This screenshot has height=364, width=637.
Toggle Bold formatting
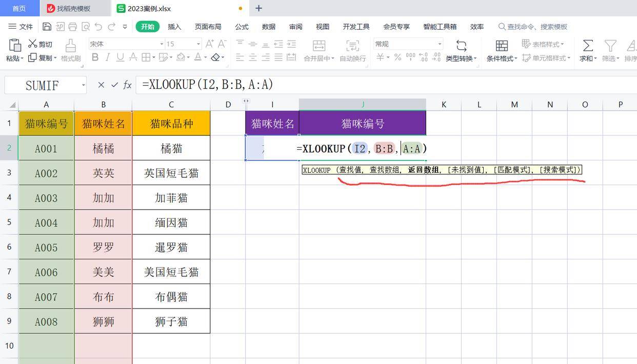pyautogui.click(x=95, y=57)
